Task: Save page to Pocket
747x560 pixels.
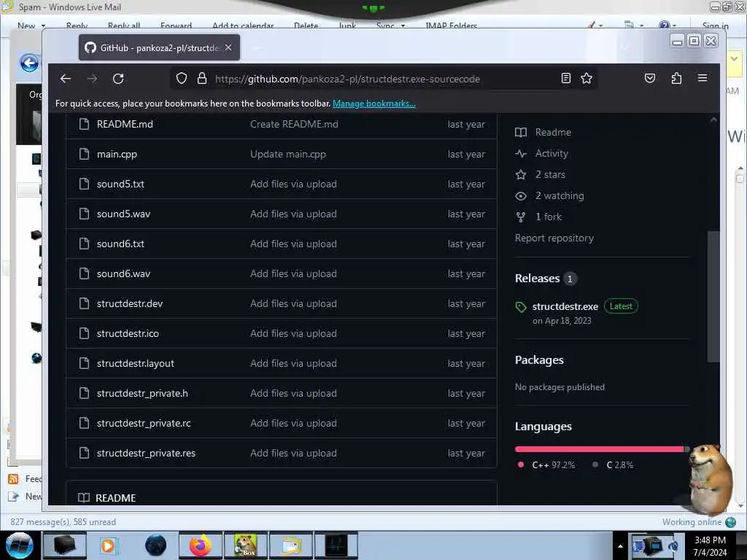Action: 650,78
